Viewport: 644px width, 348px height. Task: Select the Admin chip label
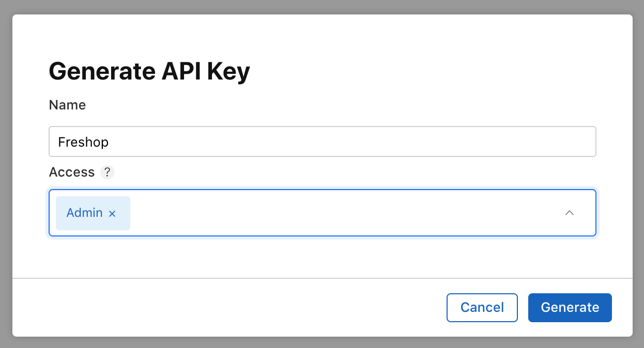[85, 213]
